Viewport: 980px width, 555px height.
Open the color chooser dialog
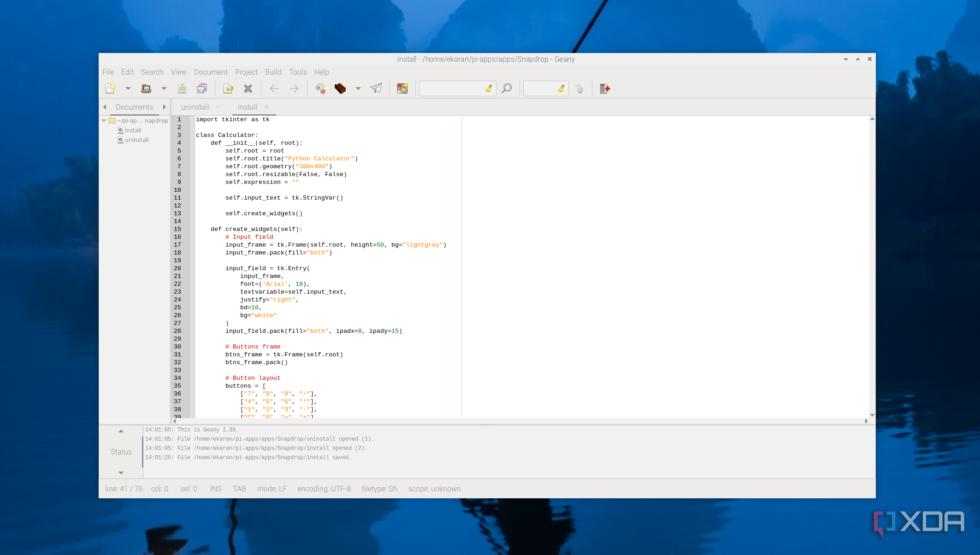[x=402, y=89]
